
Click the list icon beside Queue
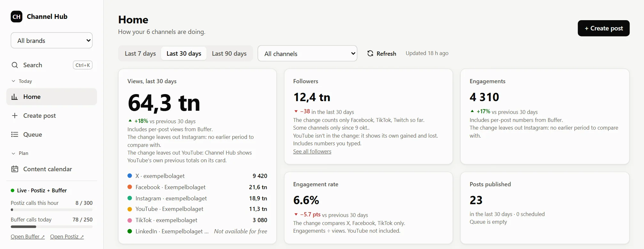click(15, 134)
